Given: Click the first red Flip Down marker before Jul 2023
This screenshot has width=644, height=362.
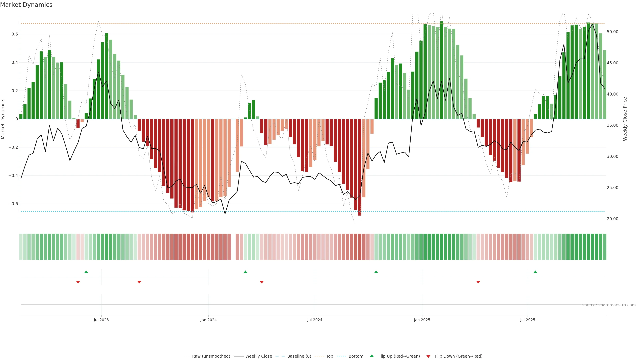Looking at the screenshot, I should click(78, 282).
